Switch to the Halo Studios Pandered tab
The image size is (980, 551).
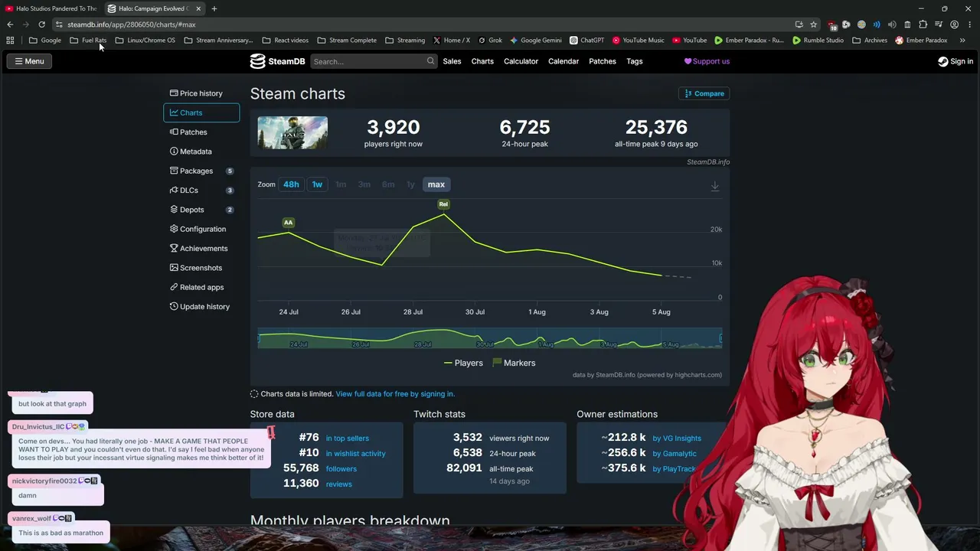(x=51, y=8)
